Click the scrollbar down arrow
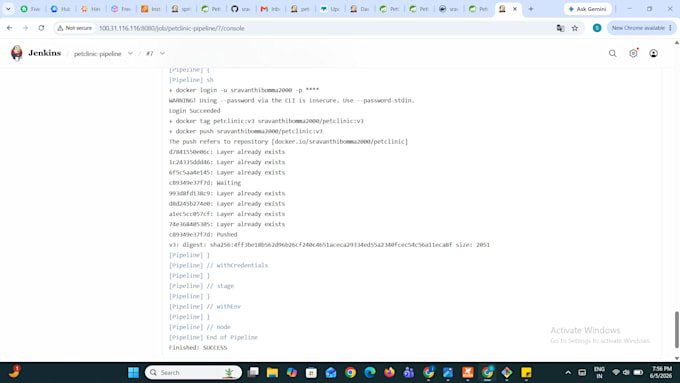Viewport: 680px width, 383px height. point(677,358)
